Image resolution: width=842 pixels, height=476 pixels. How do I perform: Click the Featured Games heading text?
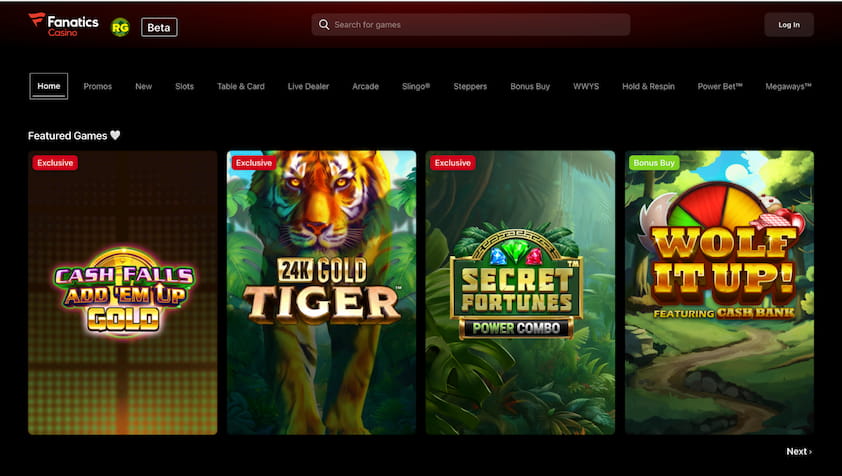tap(68, 136)
